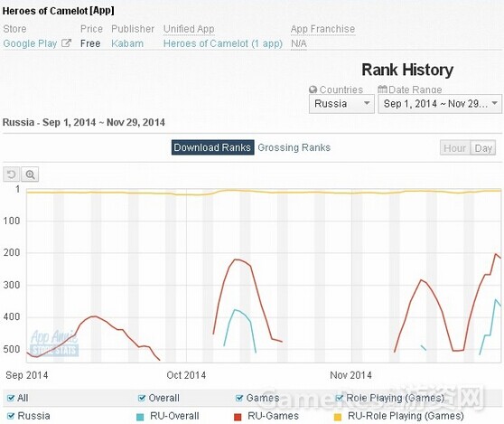Click the RU-Overall legend label
The width and height of the screenshot is (504, 424).
[174, 416]
